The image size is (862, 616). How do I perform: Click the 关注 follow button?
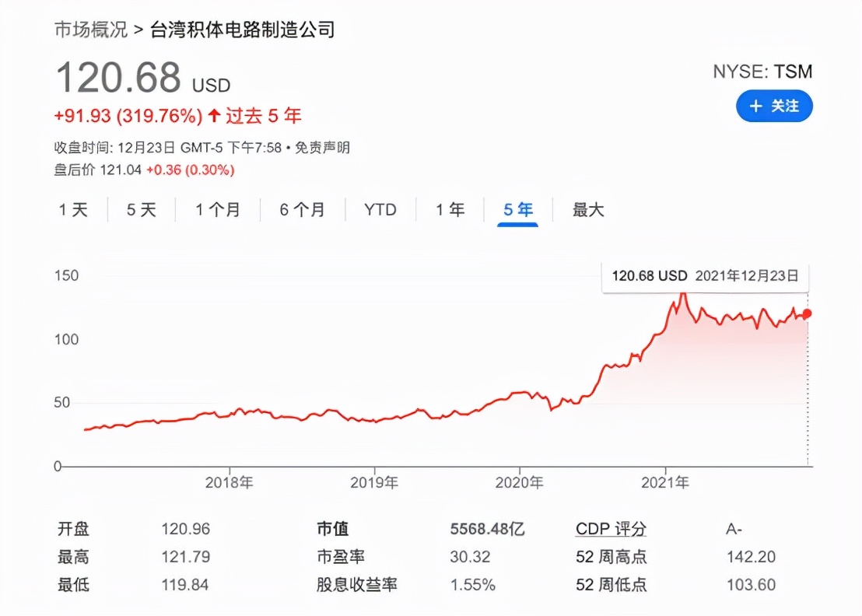774,106
